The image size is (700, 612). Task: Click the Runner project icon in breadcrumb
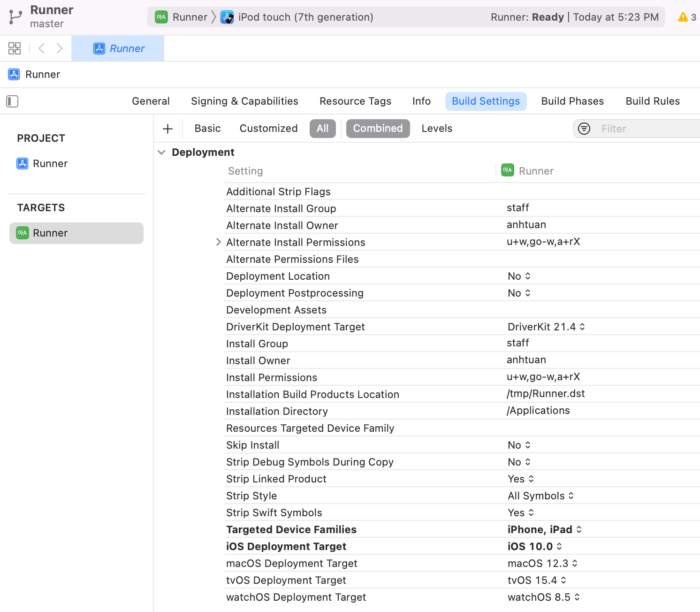14,74
